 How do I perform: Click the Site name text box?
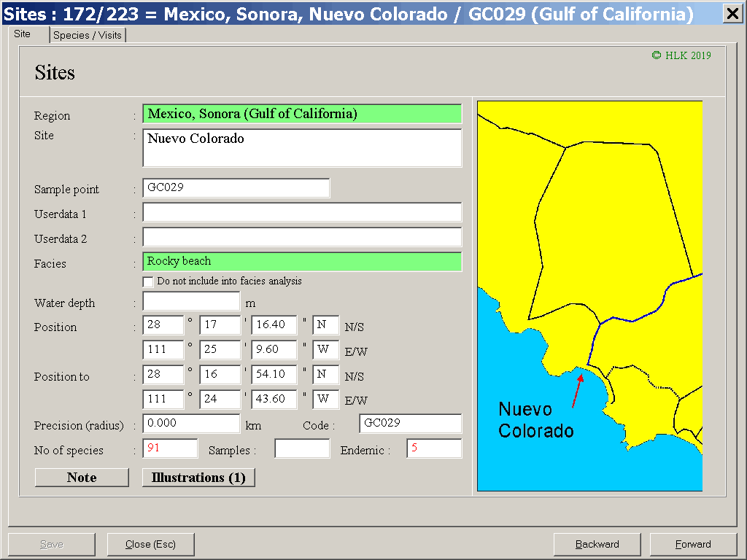pyautogui.click(x=302, y=148)
